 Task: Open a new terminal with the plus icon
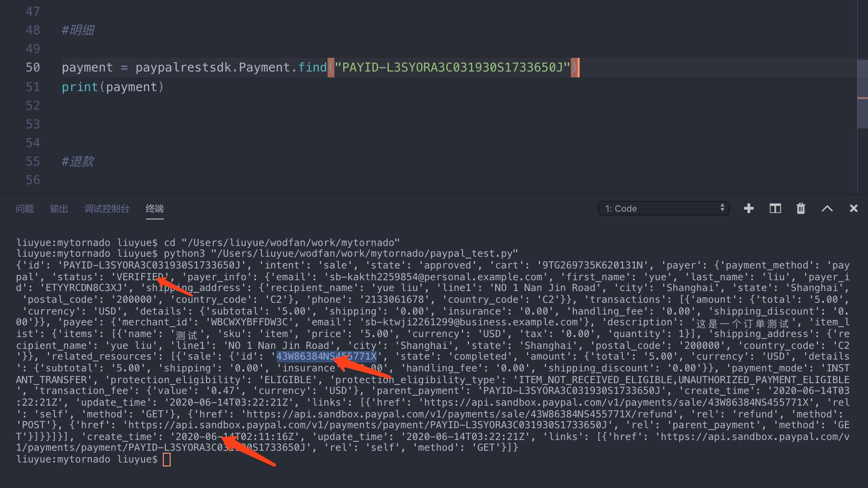coord(749,208)
